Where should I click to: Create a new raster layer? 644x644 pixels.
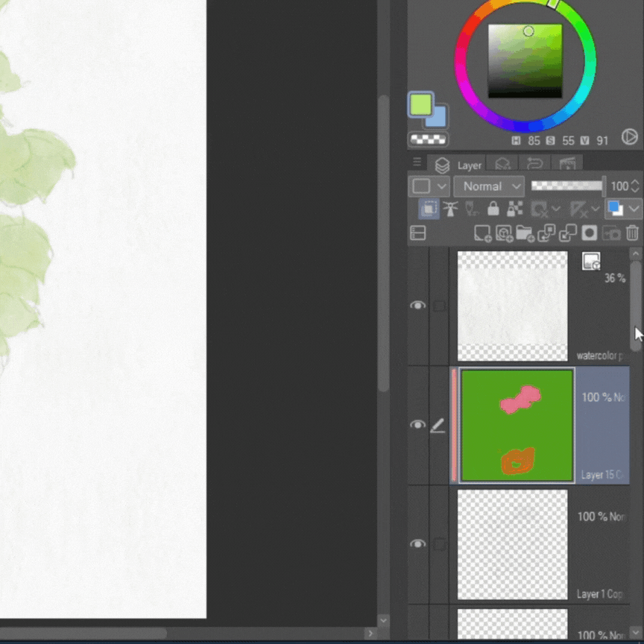coord(482,233)
